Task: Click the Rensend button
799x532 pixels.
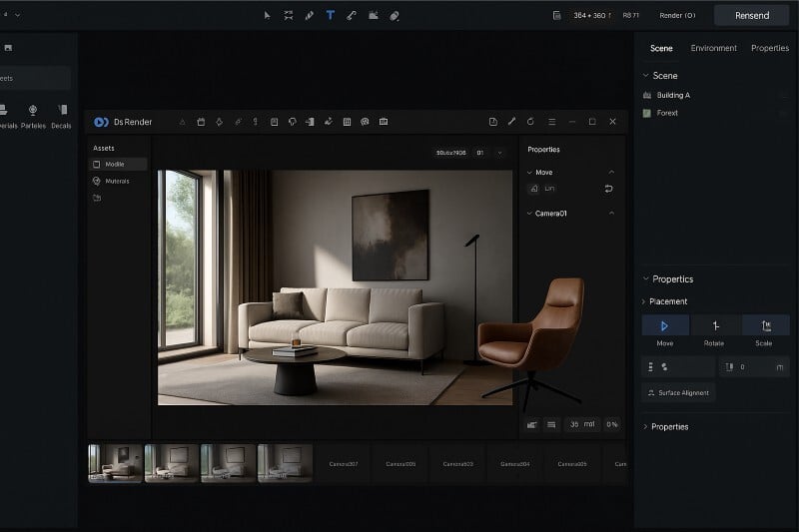Action: pos(751,16)
